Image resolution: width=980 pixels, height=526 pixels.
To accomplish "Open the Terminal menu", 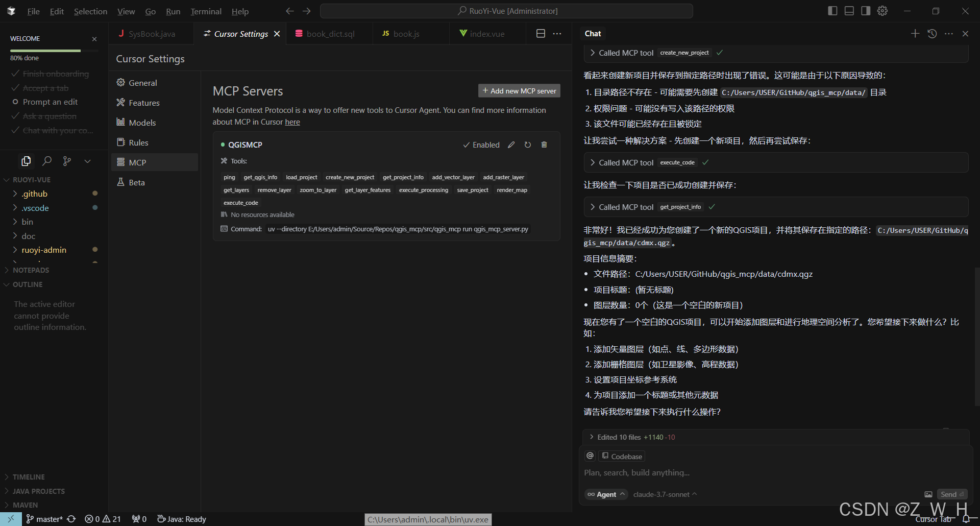I will click(206, 11).
